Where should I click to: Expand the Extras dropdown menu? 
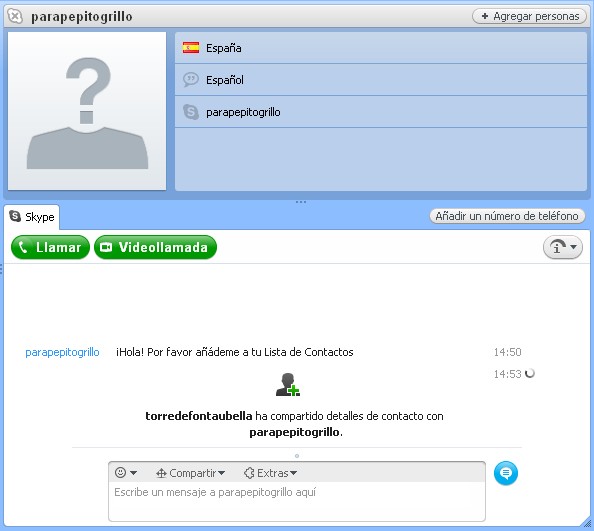click(x=270, y=473)
